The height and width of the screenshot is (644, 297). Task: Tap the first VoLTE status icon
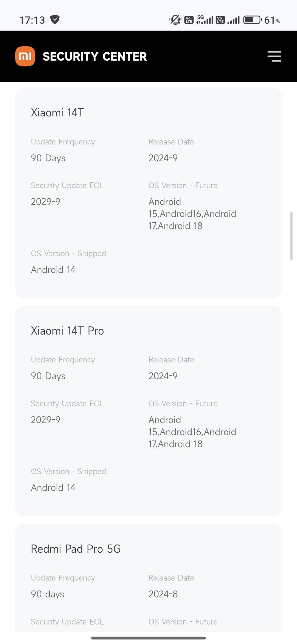point(189,20)
